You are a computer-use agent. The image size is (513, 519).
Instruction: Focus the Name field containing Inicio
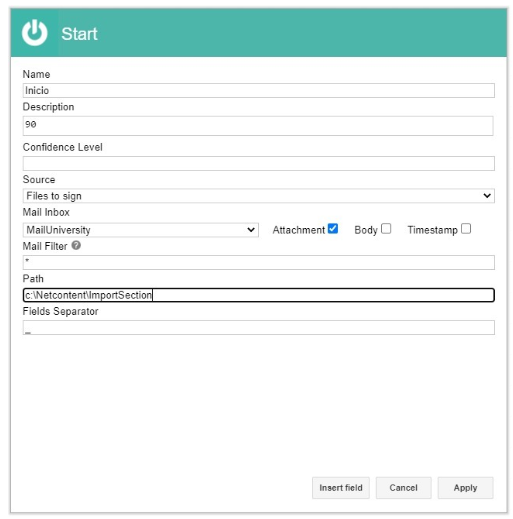(x=259, y=90)
